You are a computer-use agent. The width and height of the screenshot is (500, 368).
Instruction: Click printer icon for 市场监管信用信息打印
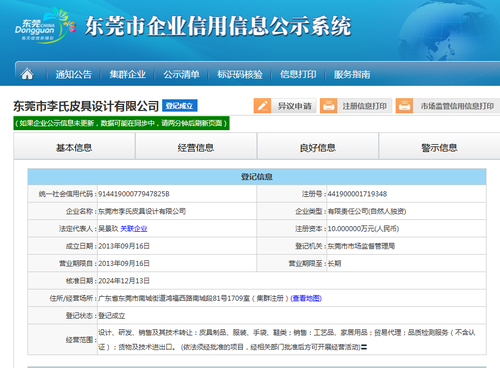coord(404,106)
